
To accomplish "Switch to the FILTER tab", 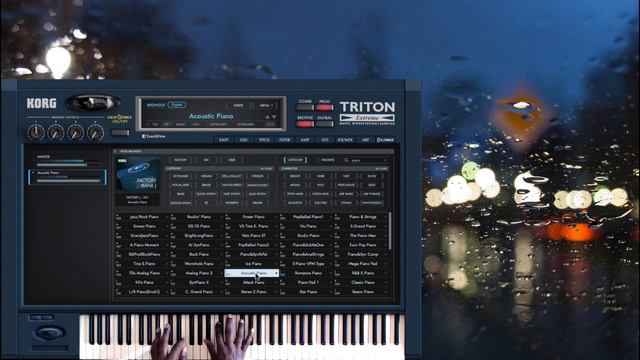I will (284, 140).
